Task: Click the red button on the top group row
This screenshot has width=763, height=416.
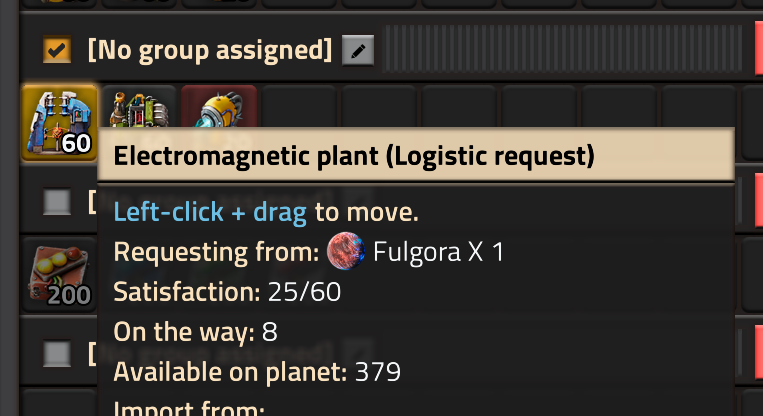Action: [x=759, y=48]
